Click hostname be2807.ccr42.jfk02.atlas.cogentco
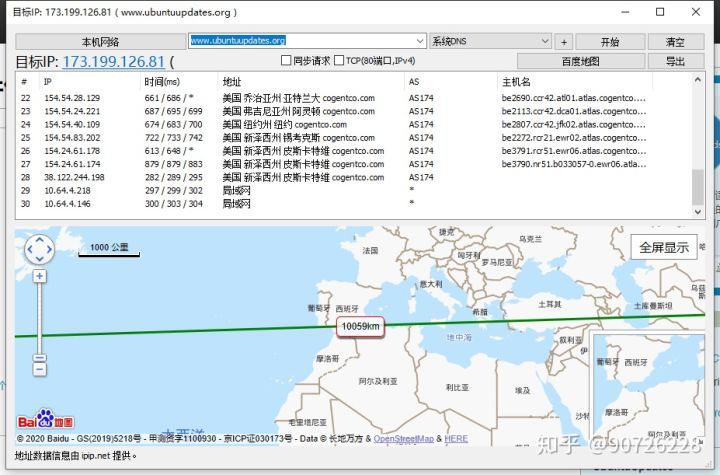 tap(574, 124)
